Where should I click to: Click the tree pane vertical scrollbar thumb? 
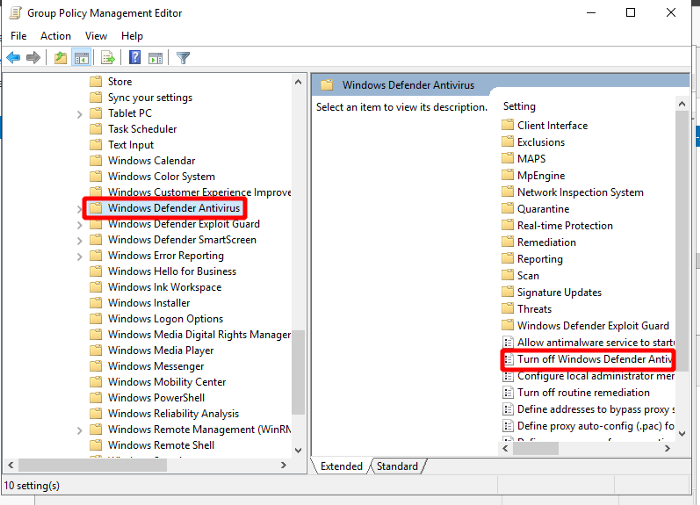coord(298,372)
